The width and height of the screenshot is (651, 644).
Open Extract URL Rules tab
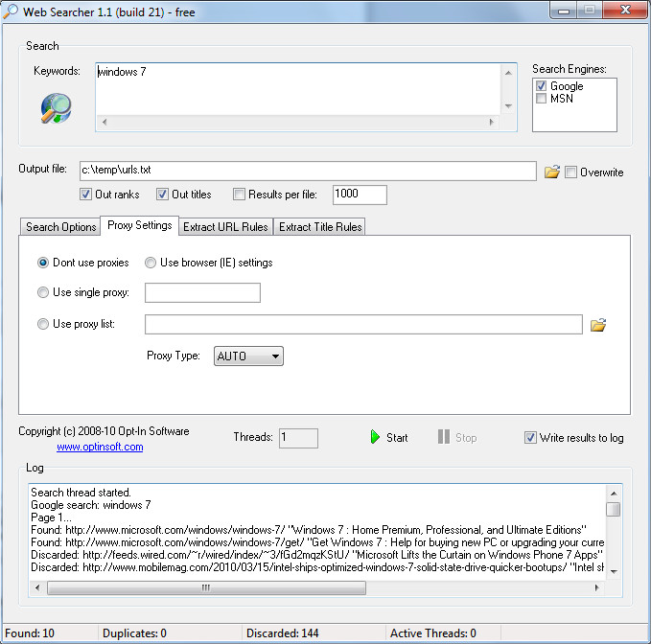click(x=225, y=226)
